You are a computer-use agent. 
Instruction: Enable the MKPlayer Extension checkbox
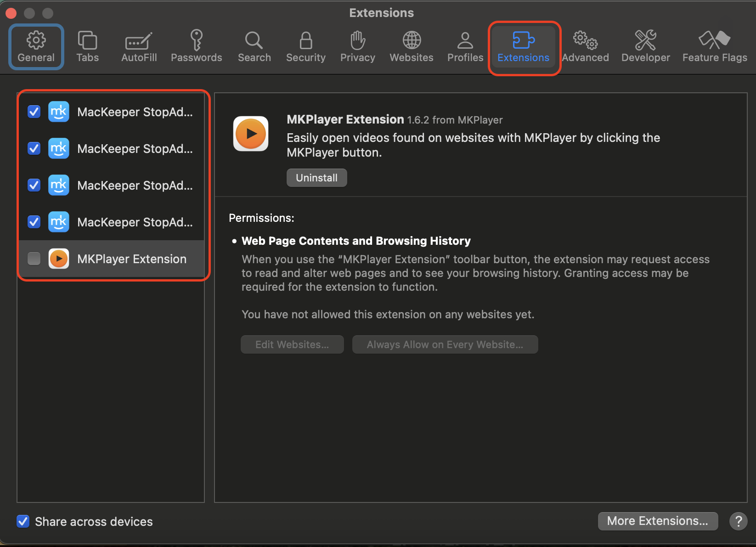click(x=34, y=259)
